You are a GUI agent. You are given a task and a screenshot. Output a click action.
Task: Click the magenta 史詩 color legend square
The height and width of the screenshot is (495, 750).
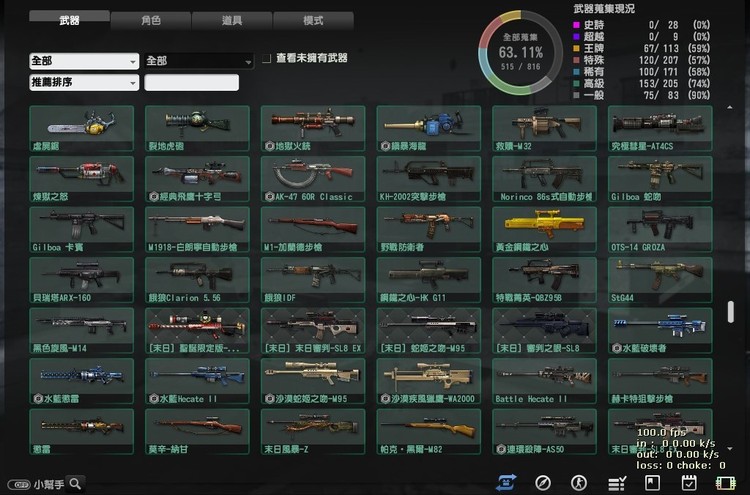click(x=576, y=25)
